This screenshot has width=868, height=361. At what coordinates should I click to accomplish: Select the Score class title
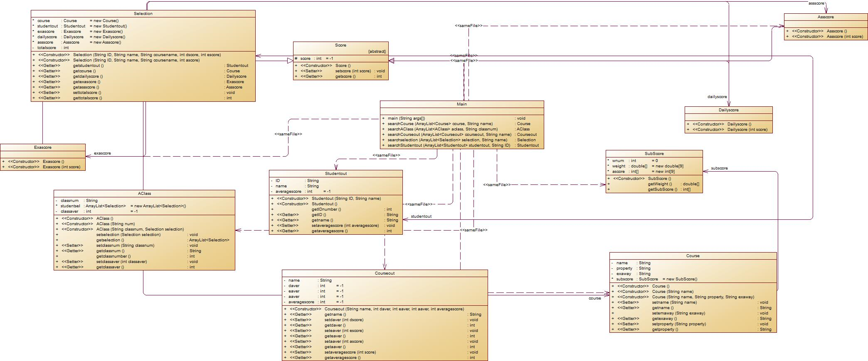coord(340,45)
